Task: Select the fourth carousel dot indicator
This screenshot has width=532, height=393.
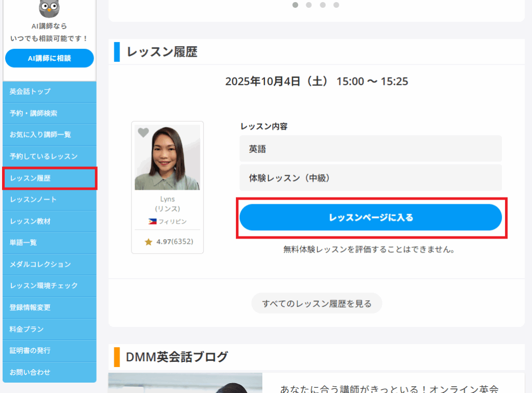Action: point(336,5)
